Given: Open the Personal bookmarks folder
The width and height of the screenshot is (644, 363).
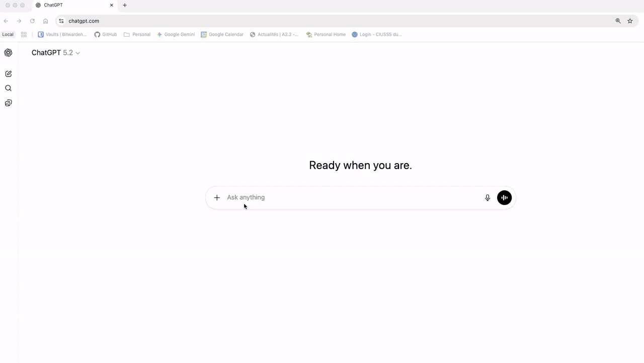Looking at the screenshot, I should (137, 35).
